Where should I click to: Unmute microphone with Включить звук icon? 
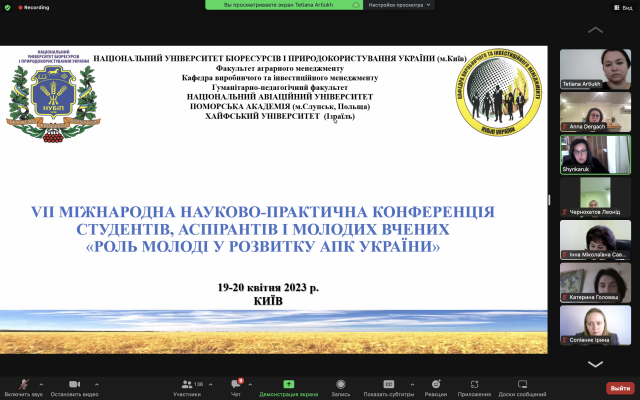click(24, 384)
